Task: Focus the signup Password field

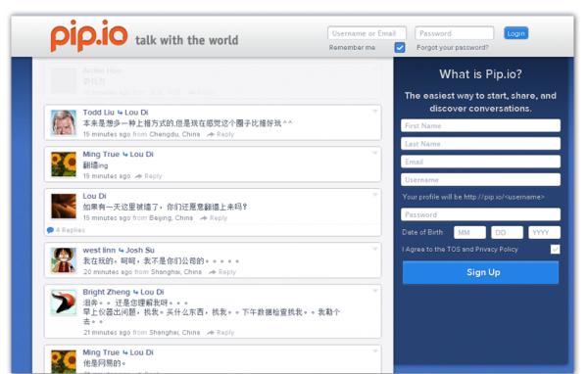Action: click(480, 214)
